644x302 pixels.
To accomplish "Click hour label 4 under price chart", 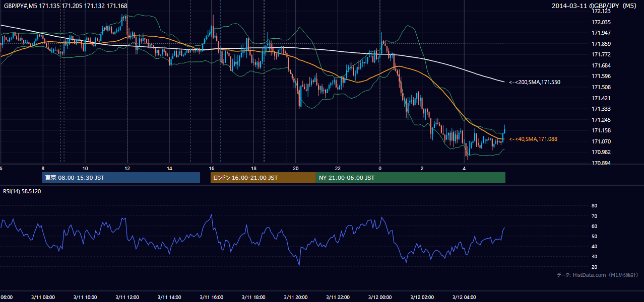I will pyautogui.click(x=464, y=169).
